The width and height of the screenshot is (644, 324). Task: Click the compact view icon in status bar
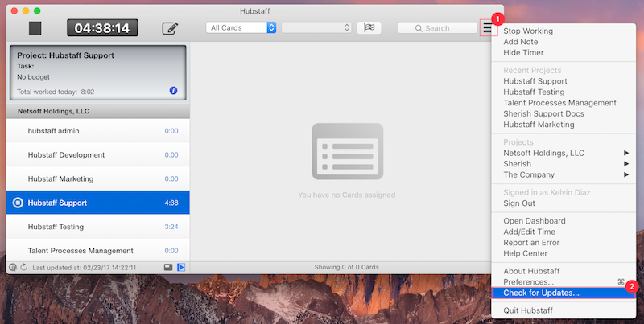pos(168,267)
